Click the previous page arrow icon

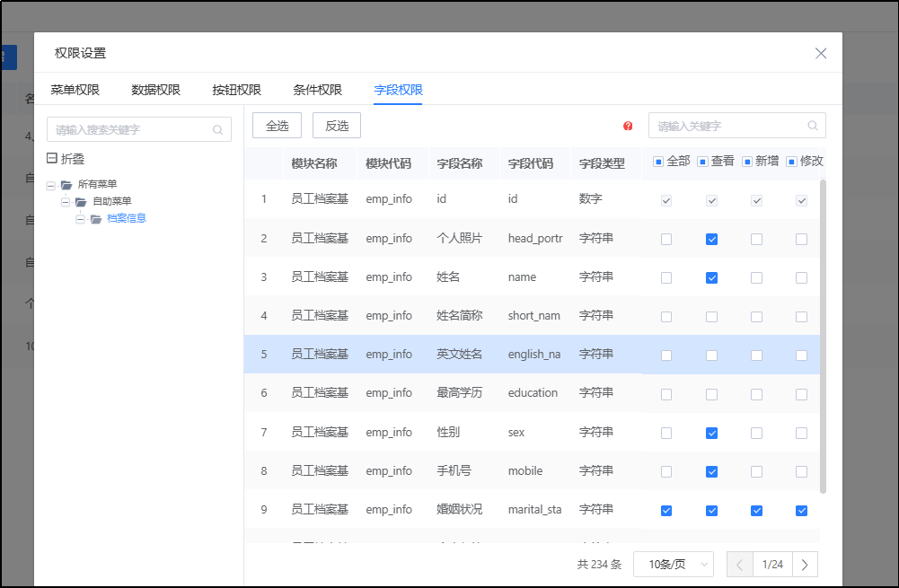tap(738, 564)
